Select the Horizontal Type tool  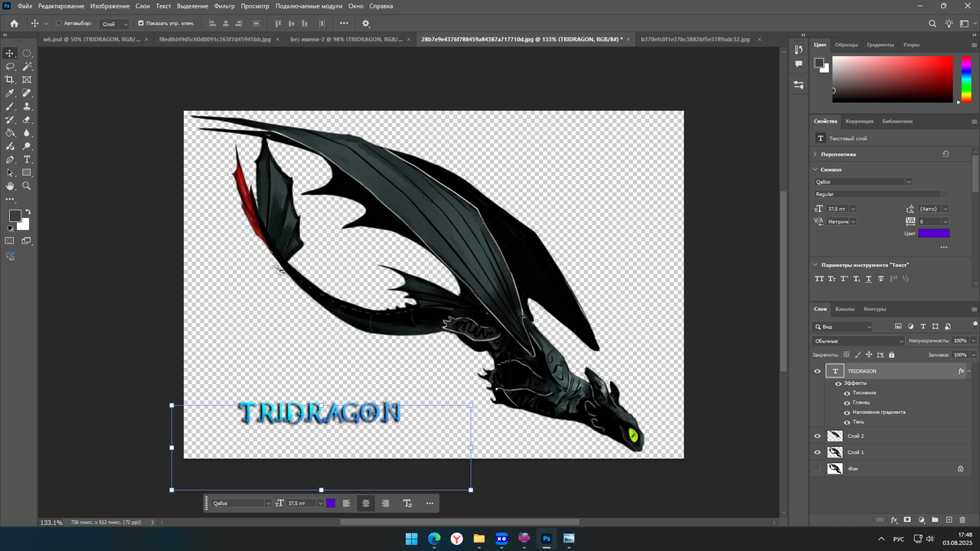27,159
